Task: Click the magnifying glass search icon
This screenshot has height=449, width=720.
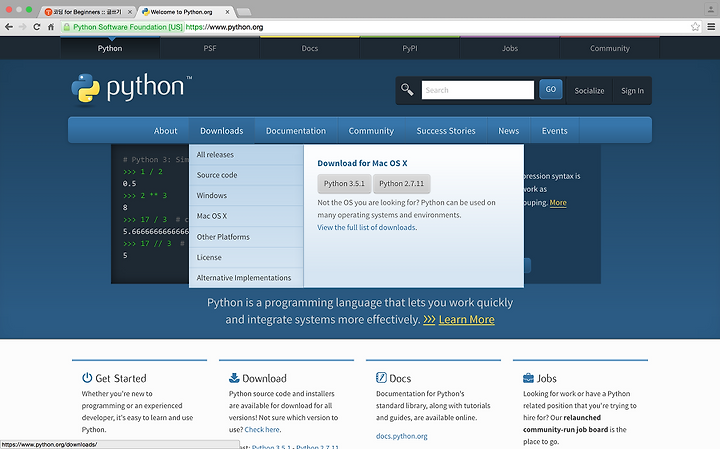Action: [407, 89]
